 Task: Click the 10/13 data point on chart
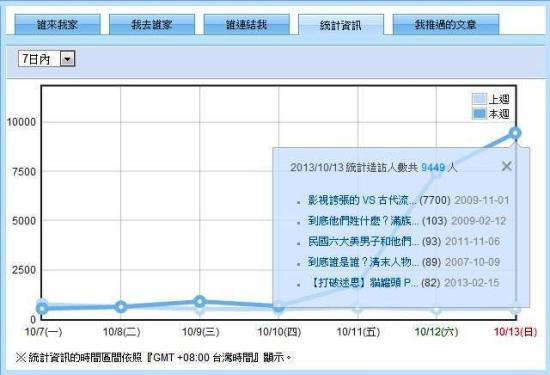[516, 133]
